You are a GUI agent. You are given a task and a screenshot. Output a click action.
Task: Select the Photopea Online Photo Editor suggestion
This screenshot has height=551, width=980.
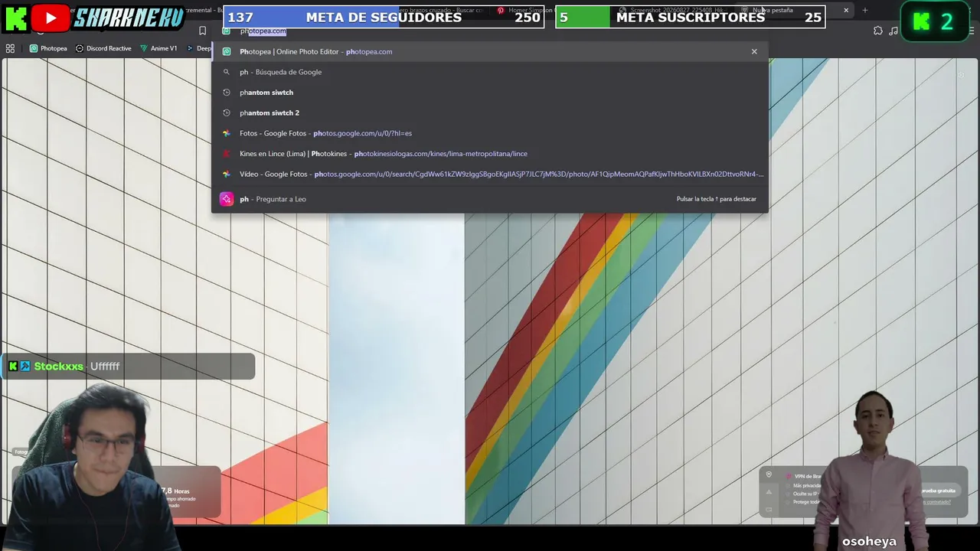pyautogui.click(x=490, y=51)
